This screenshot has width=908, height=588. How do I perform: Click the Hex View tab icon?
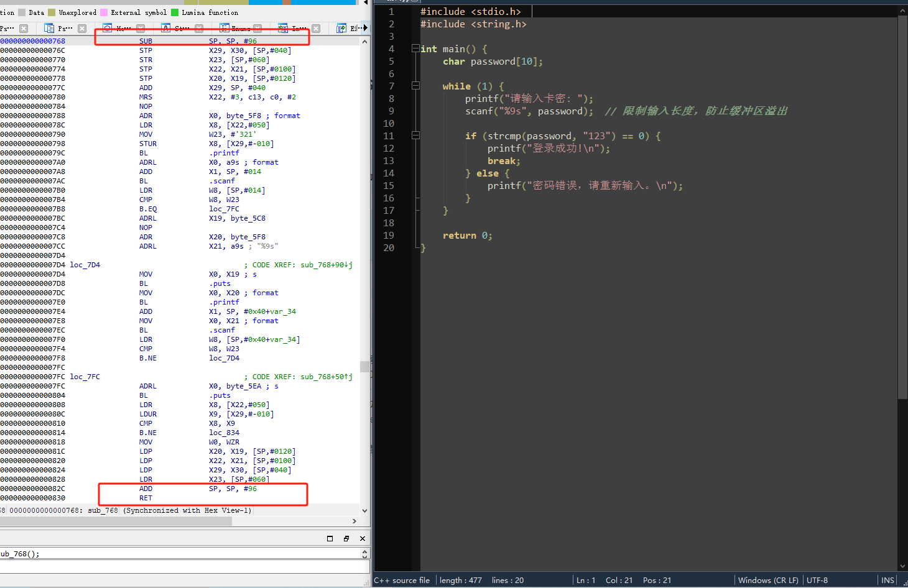pyautogui.click(x=107, y=28)
